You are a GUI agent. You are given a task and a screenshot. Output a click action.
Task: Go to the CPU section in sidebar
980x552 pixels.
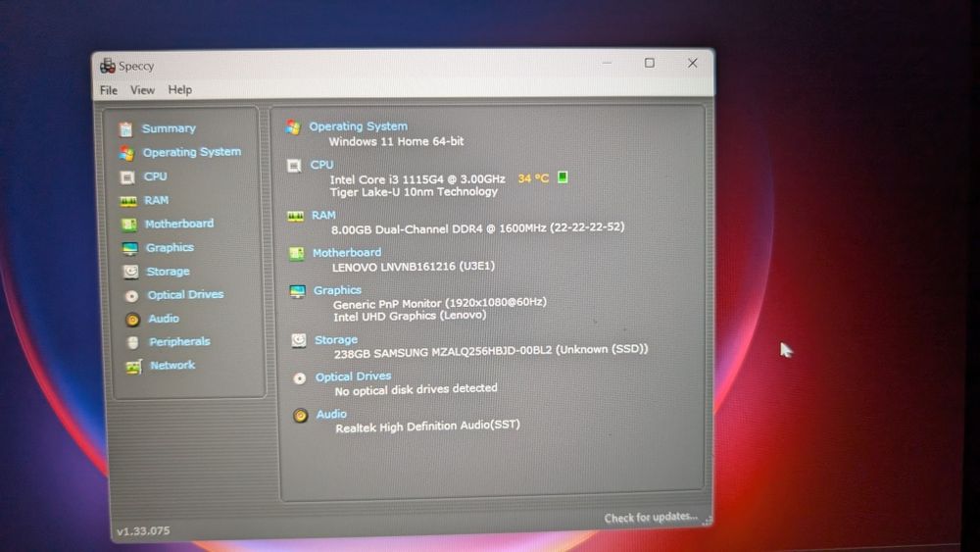(x=156, y=176)
